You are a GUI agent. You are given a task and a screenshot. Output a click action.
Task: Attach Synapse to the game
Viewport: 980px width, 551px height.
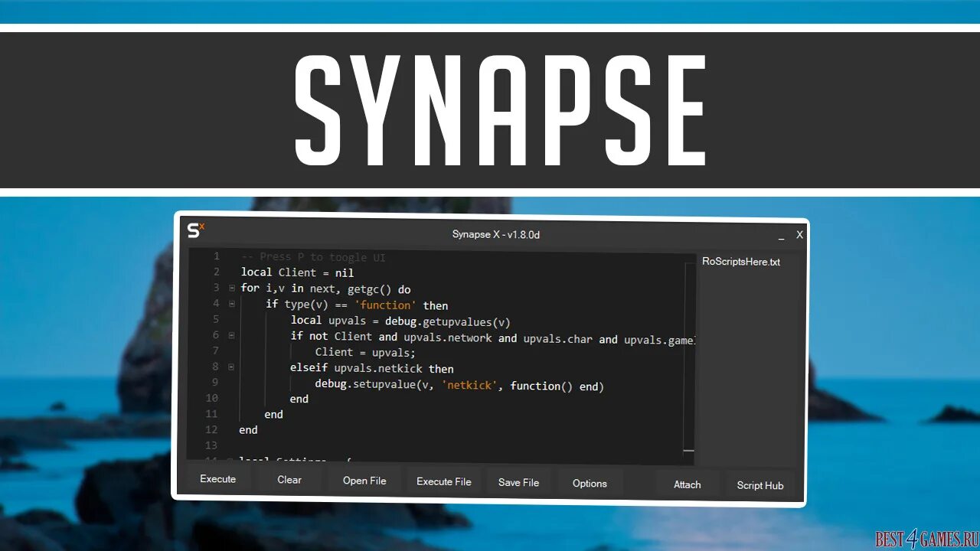point(687,484)
